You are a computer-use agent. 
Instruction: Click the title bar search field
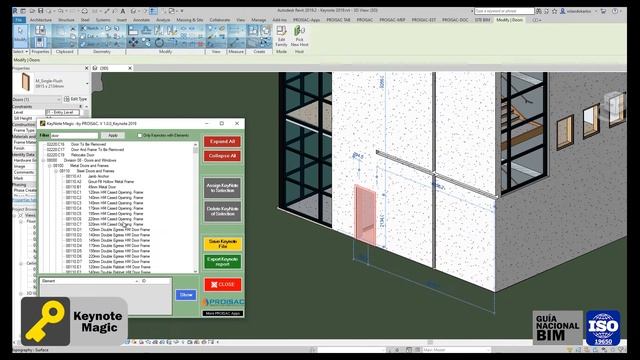(504, 11)
